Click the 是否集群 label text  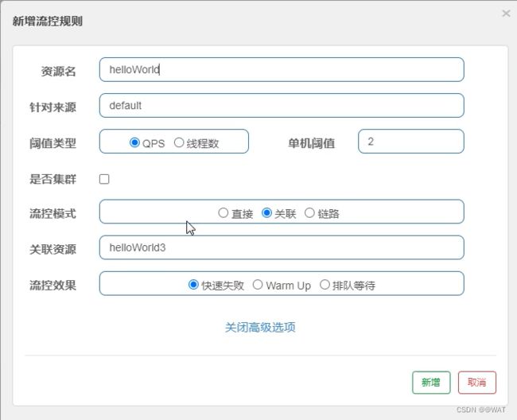(52, 179)
